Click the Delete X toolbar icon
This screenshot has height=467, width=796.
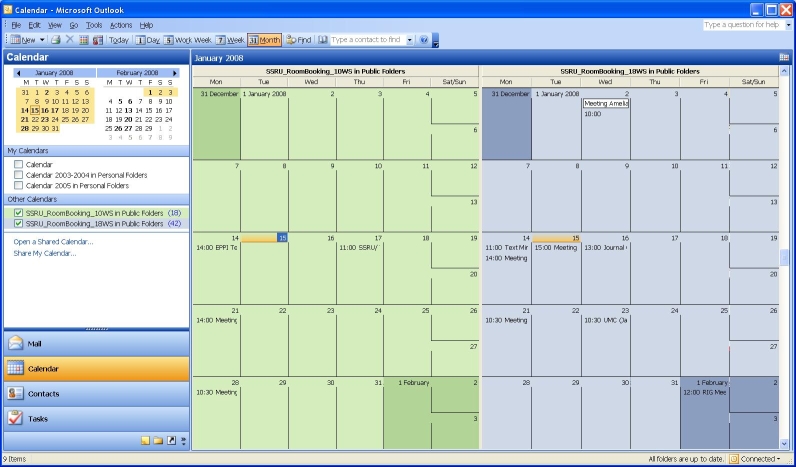pos(70,40)
